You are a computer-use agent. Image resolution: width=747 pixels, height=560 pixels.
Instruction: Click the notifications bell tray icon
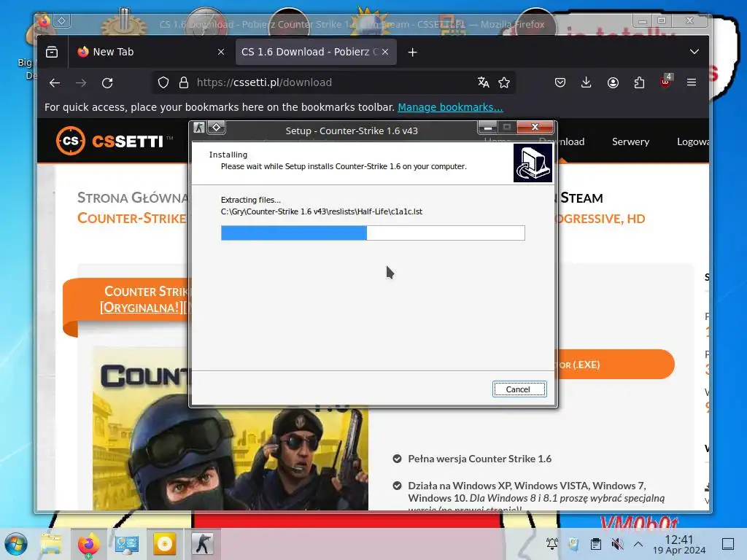pos(552,544)
